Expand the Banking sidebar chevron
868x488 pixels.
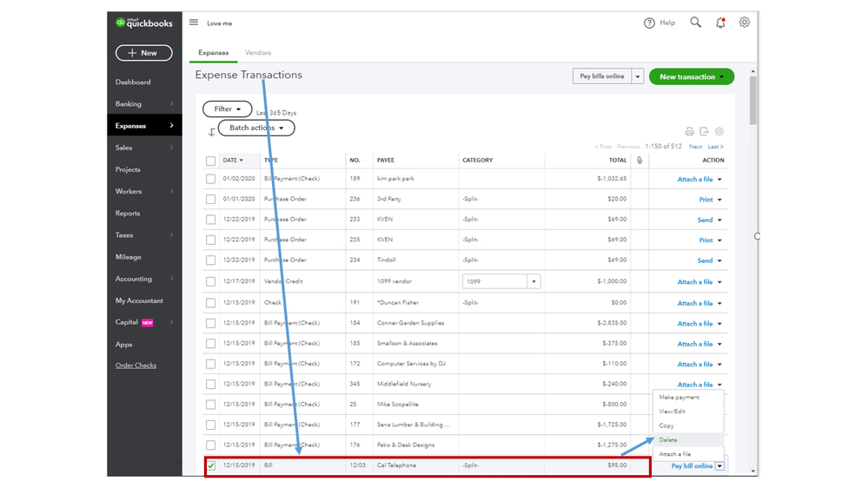pos(172,104)
